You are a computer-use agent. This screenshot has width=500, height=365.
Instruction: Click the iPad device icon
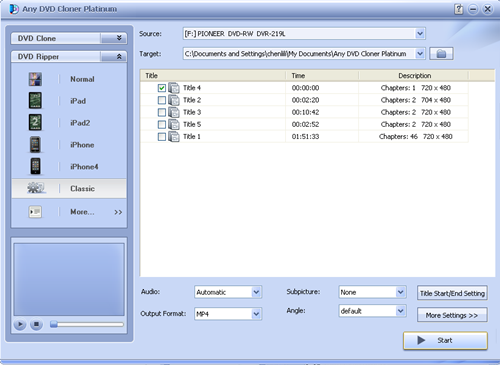coord(35,101)
